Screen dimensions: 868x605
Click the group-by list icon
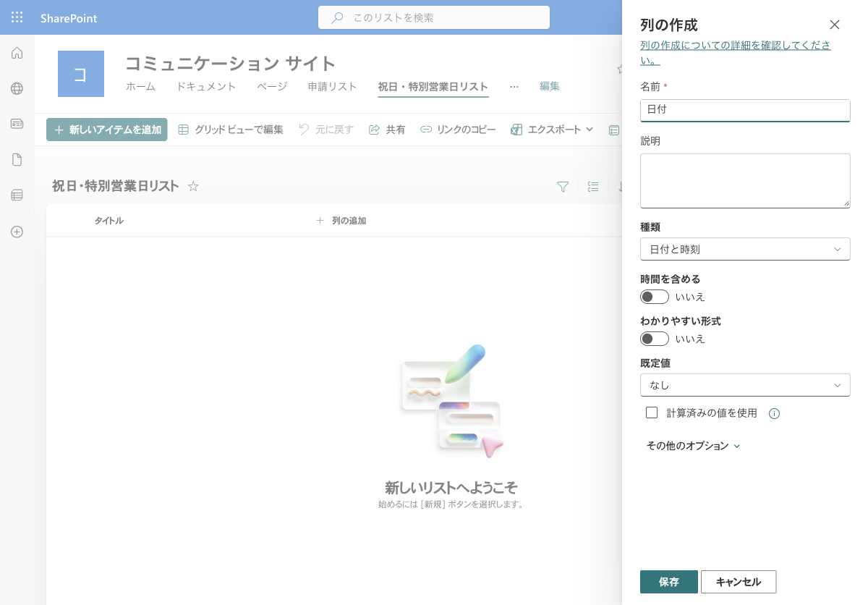point(593,187)
